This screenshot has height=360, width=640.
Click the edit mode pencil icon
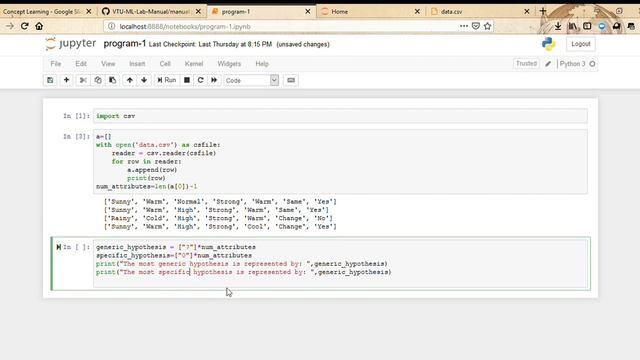(548, 64)
